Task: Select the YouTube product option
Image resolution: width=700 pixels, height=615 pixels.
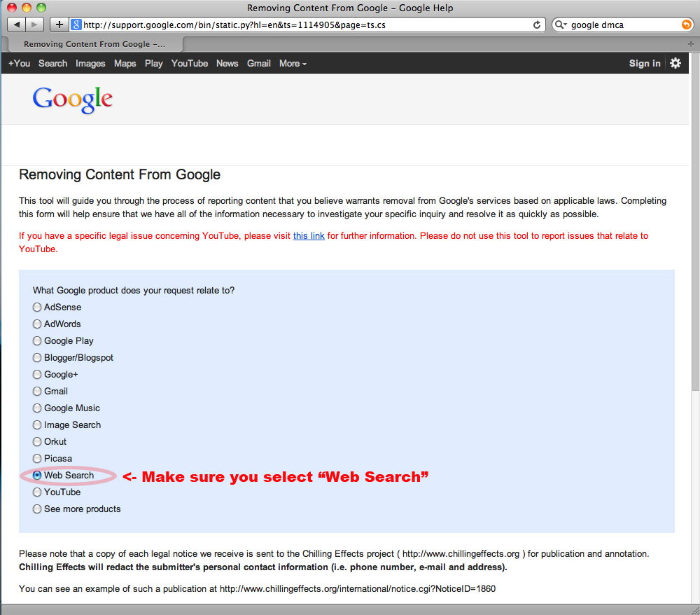Action: pos(36,492)
